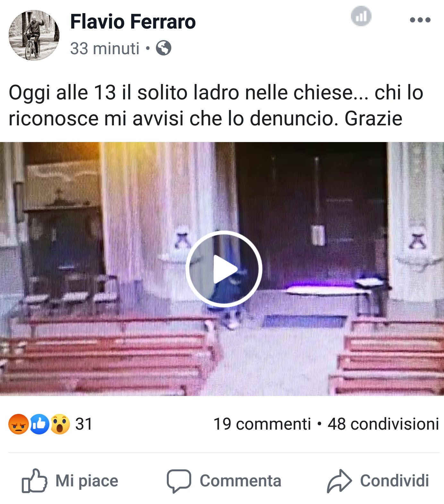Click the thumbs-up outline icon

34,481
